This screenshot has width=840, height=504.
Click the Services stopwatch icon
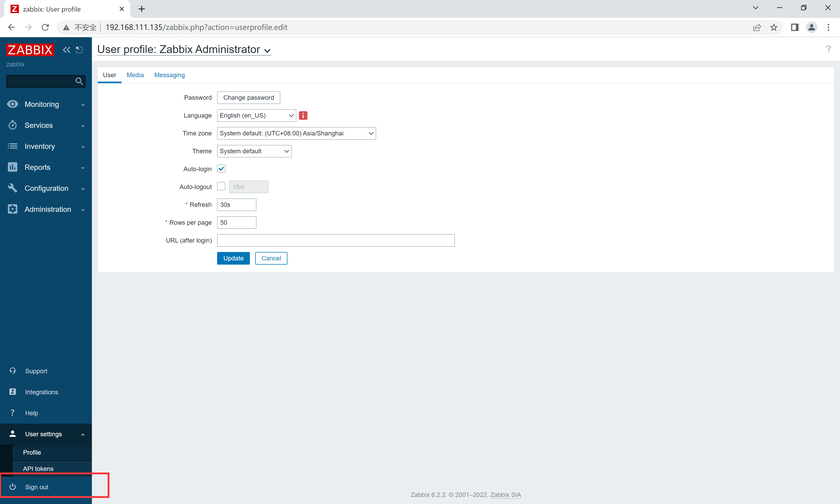coord(13,125)
